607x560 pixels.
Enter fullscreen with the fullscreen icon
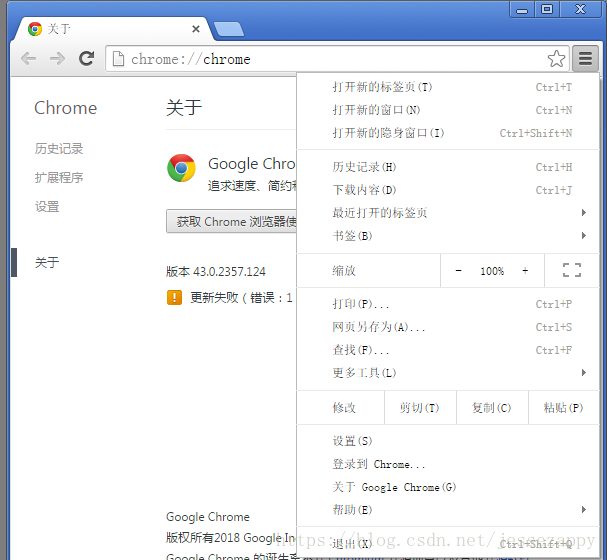tap(572, 270)
